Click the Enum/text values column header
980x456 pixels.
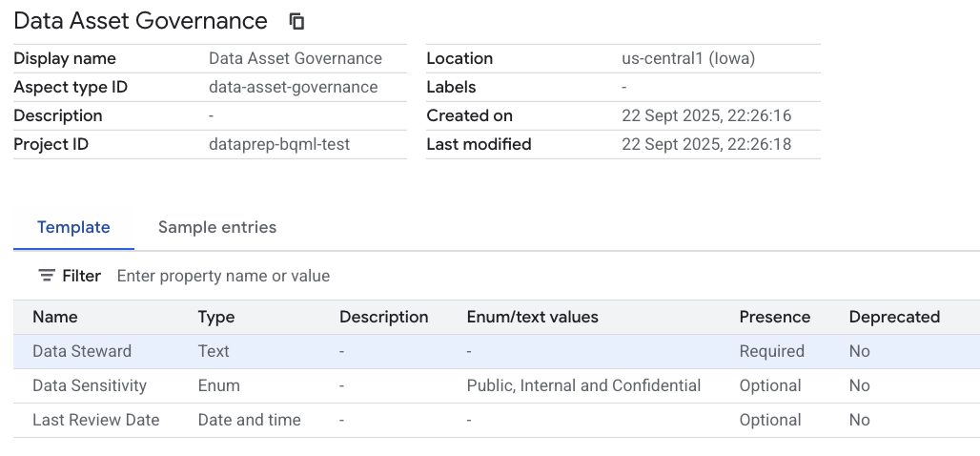click(532, 317)
